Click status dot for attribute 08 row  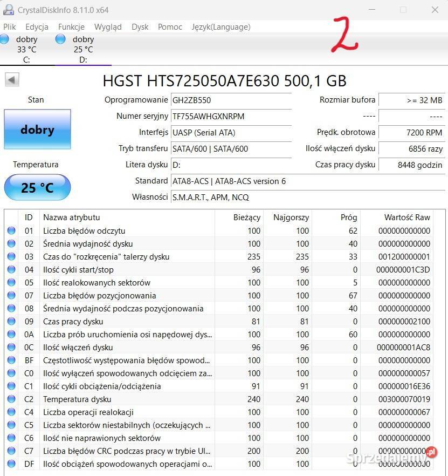pyautogui.click(x=11, y=308)
